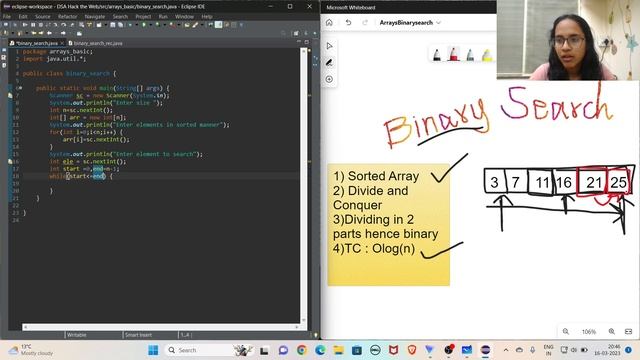
Task: Click the 'import java.util.*;' code line
Action: (54, 59)
